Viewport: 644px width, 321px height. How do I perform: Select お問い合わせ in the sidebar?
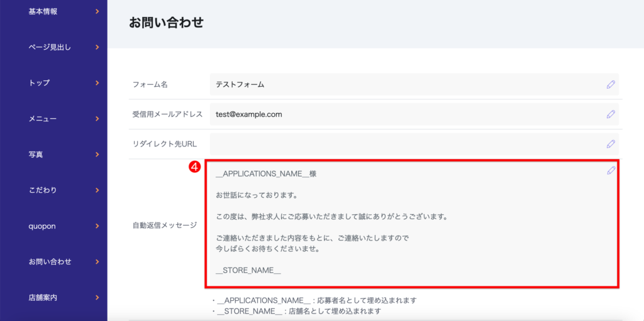[x=50, y=262]
